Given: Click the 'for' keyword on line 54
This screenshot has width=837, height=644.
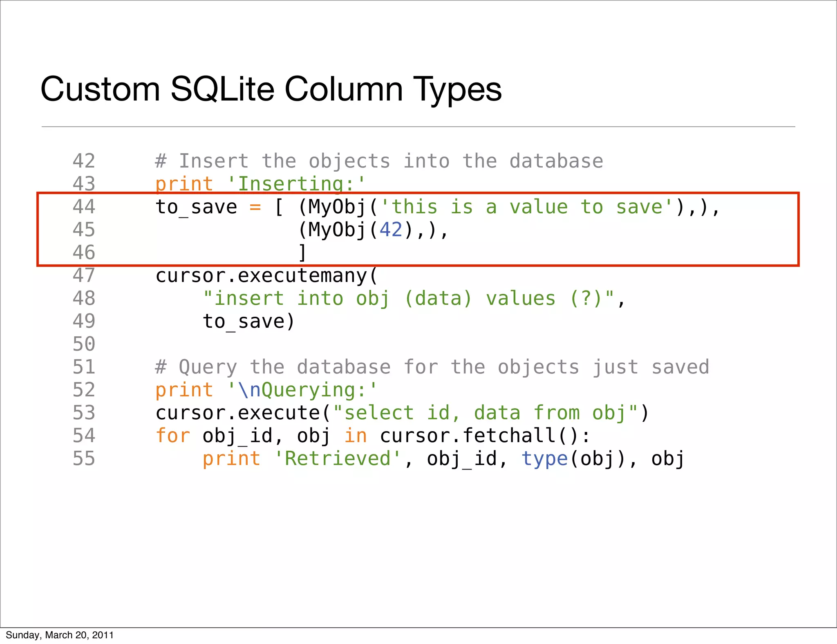Looking at the screenshot, I should 173,436.
